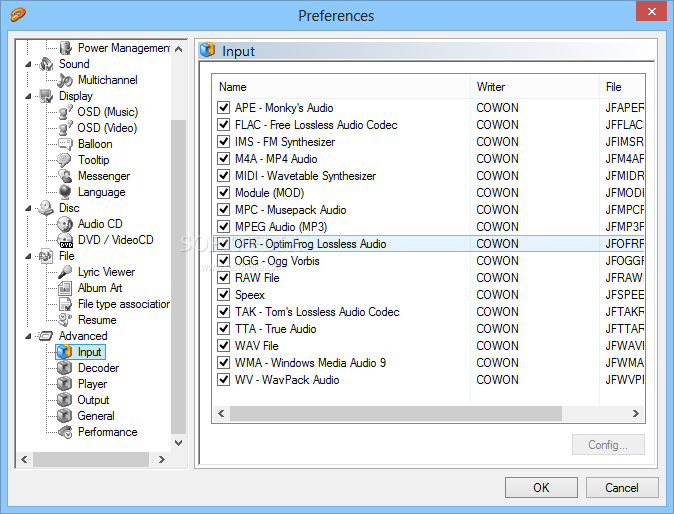Toggle MPEG Audio (MP3) checkbox

[x=224, y=226]
